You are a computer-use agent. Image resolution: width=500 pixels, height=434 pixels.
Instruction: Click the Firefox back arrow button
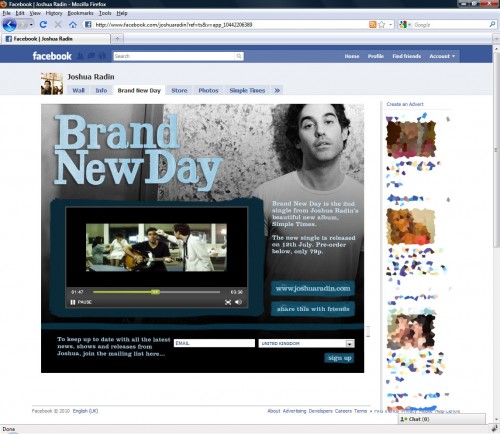coord(9,25)
